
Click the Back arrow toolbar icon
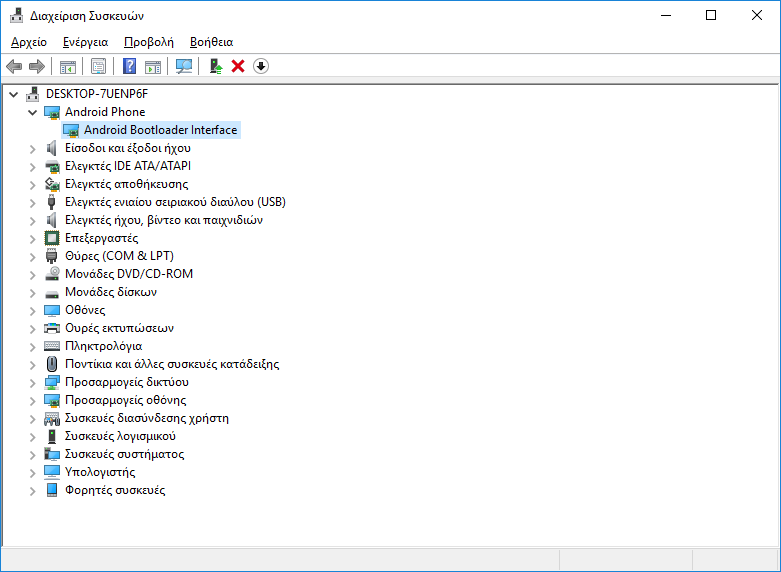point(14,66)
